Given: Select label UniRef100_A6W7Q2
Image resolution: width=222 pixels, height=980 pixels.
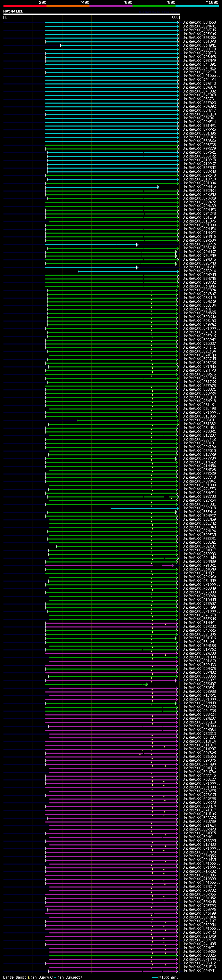Looking at the screenshot, I should 199,891.
